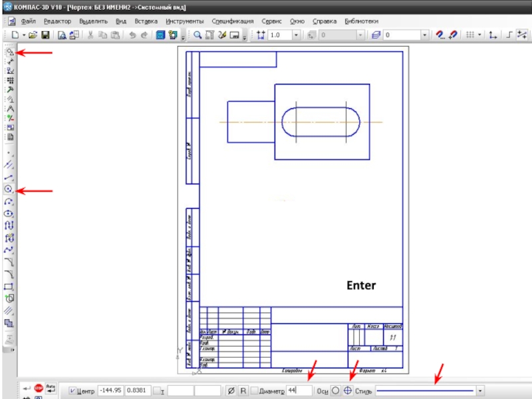Switch to radius input mode R
532x399 pixels.
tap(243, 391)
